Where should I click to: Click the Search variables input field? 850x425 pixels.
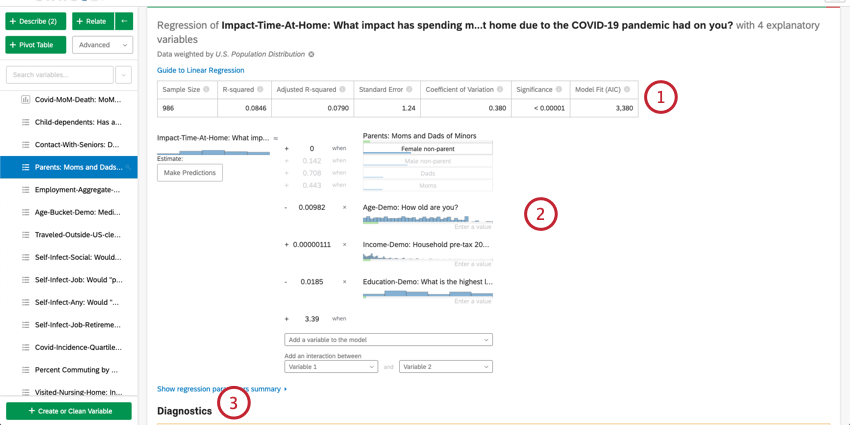[60, 75]
